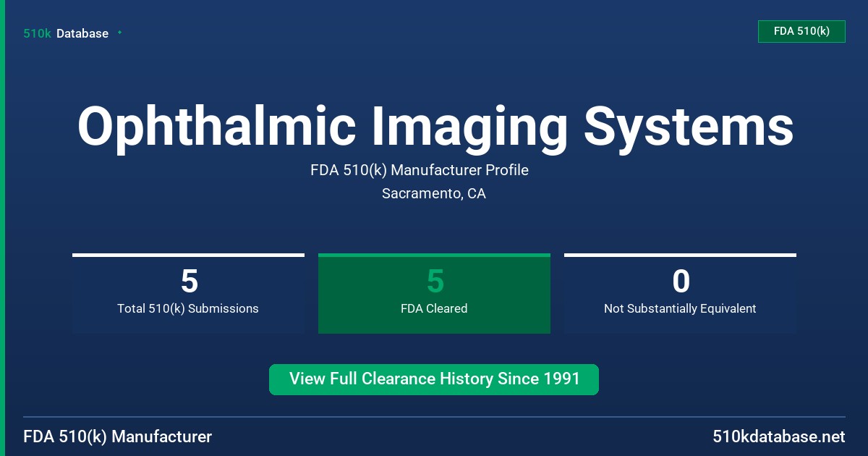Click the Ophthalmic Imaging Systems heading
This screenshot has width=868, height=456.
click(435, 127)
